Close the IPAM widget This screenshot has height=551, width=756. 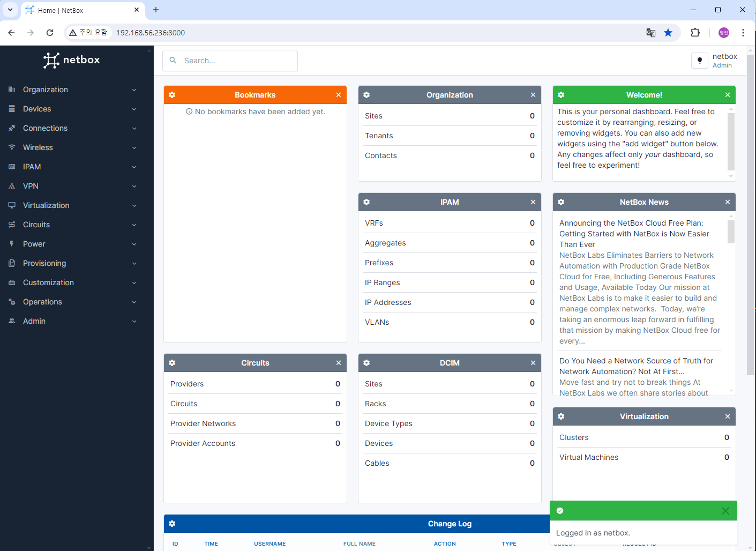click(533, 202)
